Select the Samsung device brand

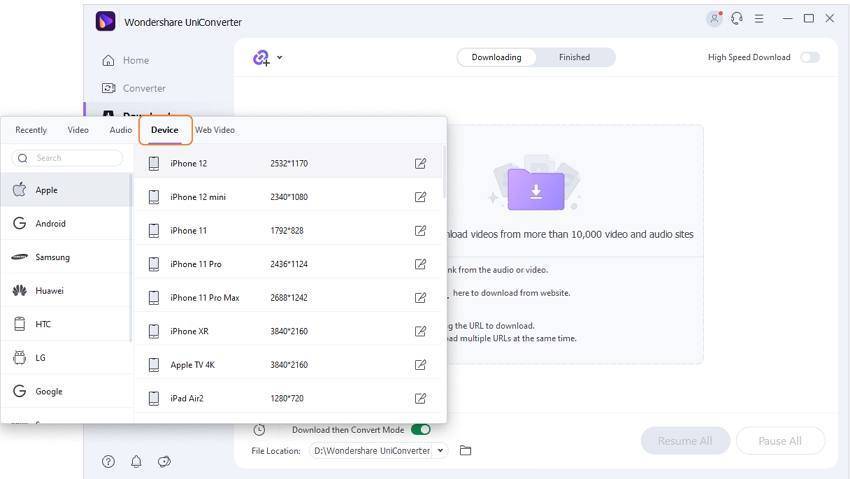53,257
